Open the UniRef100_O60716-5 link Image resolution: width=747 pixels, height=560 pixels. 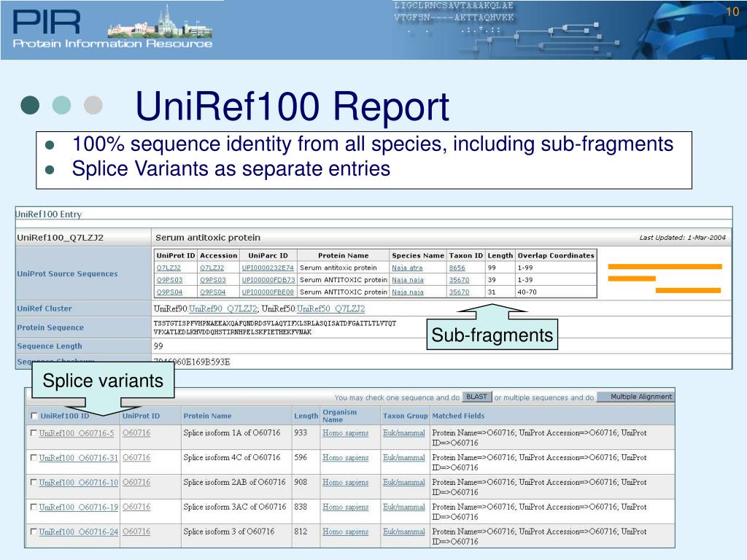click(x=77, y=433)
